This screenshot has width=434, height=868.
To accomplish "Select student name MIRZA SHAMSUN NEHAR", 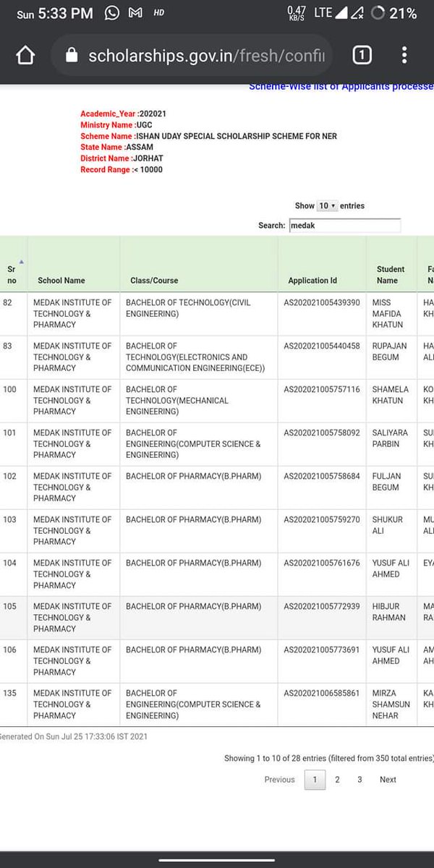I will (x=391, y=704).
